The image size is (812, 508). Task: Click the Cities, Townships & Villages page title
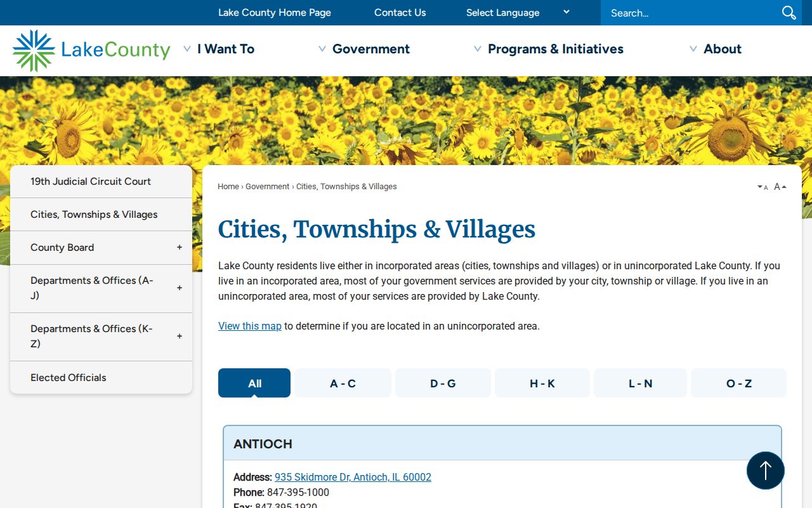(377, 229)
